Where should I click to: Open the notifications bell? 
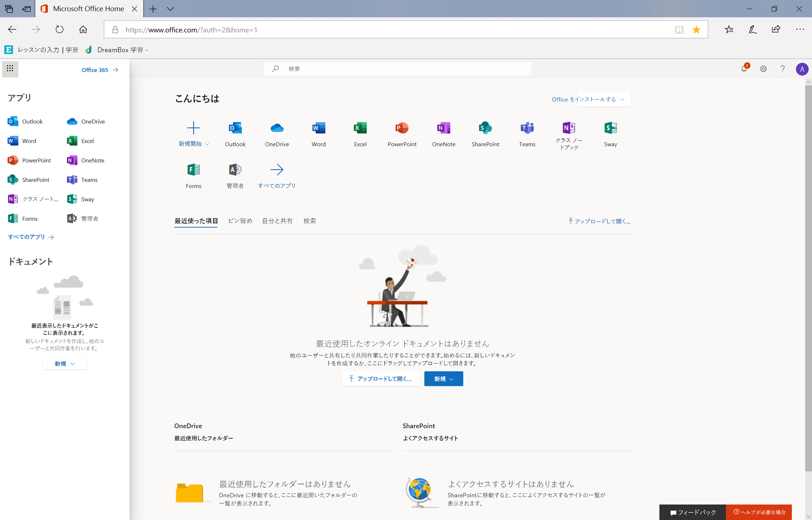(744, 69)
